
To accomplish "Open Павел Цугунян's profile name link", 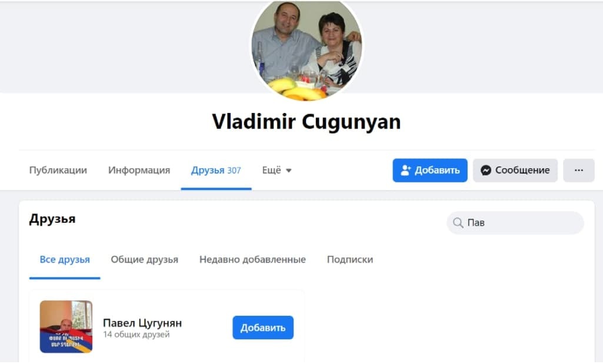I will click(x=142, y=323).
